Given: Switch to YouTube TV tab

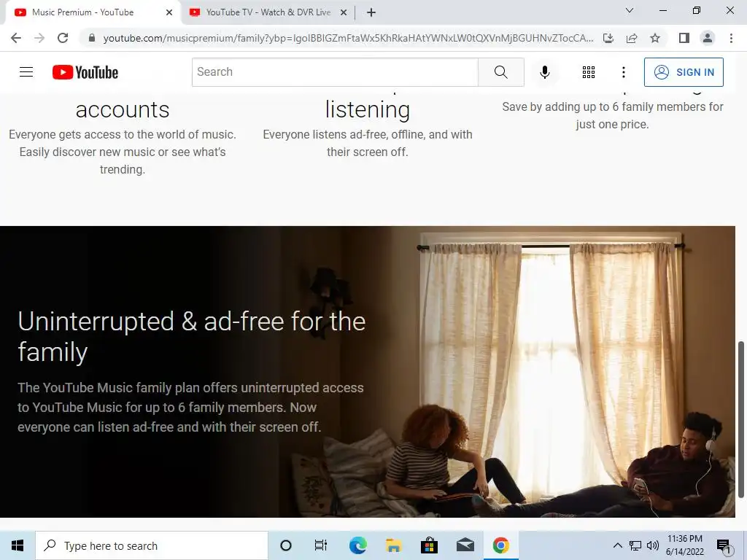Looking at the screenshot, I should pos(268,12).
